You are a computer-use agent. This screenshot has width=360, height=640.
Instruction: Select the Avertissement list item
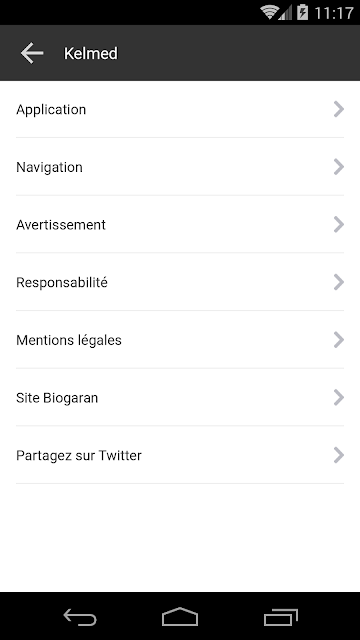180,224
